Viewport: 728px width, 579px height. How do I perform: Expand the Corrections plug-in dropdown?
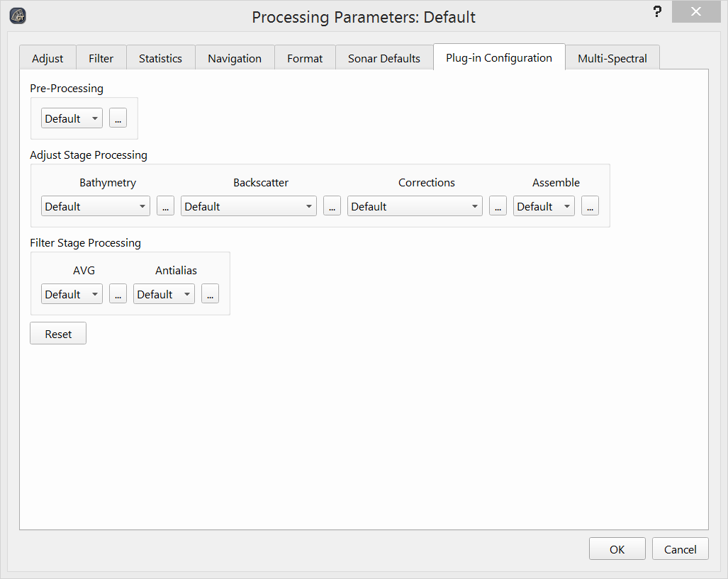[x=415, y=206]
